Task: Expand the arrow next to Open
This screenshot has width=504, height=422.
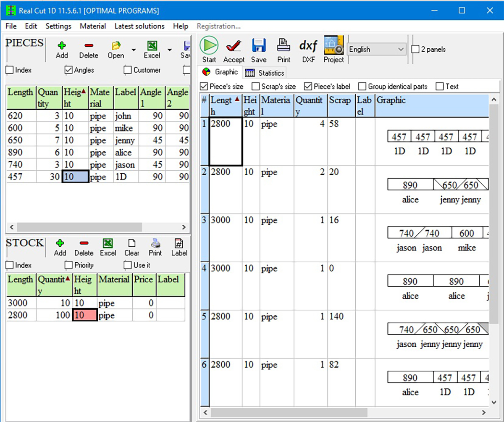Action: 134,50
